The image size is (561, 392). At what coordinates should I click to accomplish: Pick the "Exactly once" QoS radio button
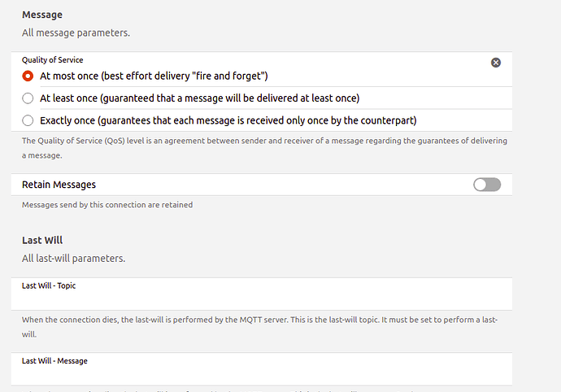[x=28, y=120]
